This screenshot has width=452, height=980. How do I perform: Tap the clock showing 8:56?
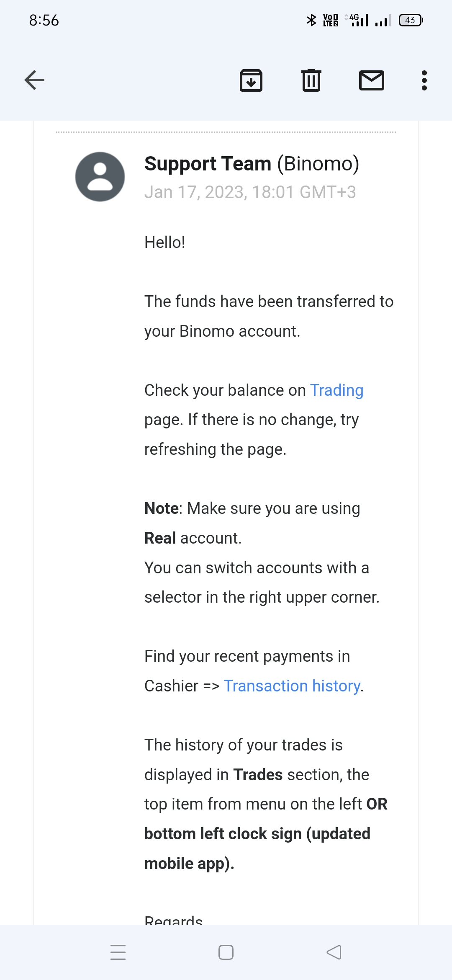click(44, 20)
